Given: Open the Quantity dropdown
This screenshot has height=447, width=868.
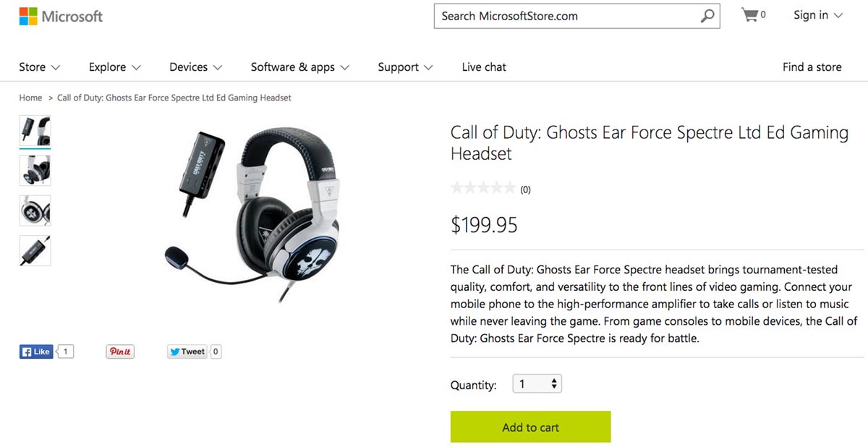Looking at the screenshot, I should pos(537,384).
